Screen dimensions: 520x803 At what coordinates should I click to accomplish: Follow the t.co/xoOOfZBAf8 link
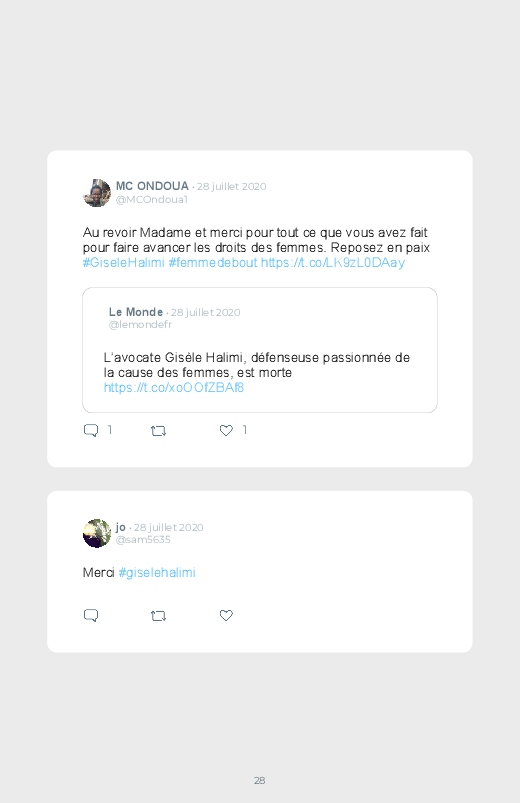point(174,388)
